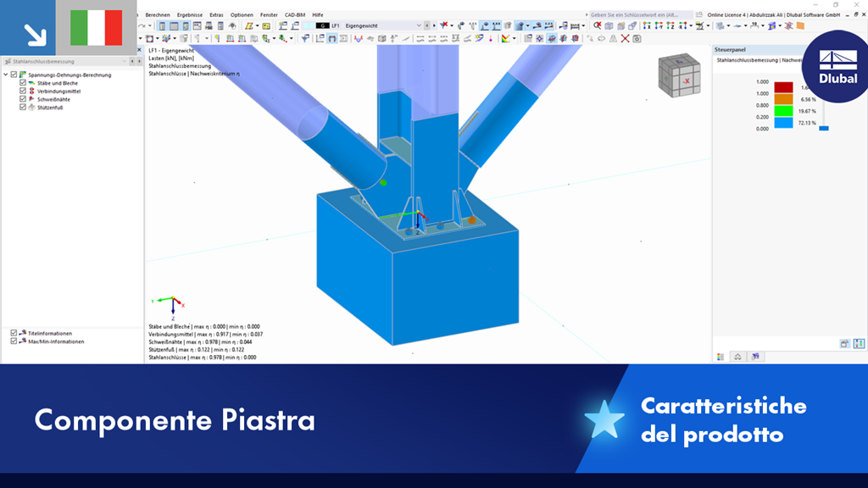Click the mirror triangle icon in toolbar

point(614,38)
